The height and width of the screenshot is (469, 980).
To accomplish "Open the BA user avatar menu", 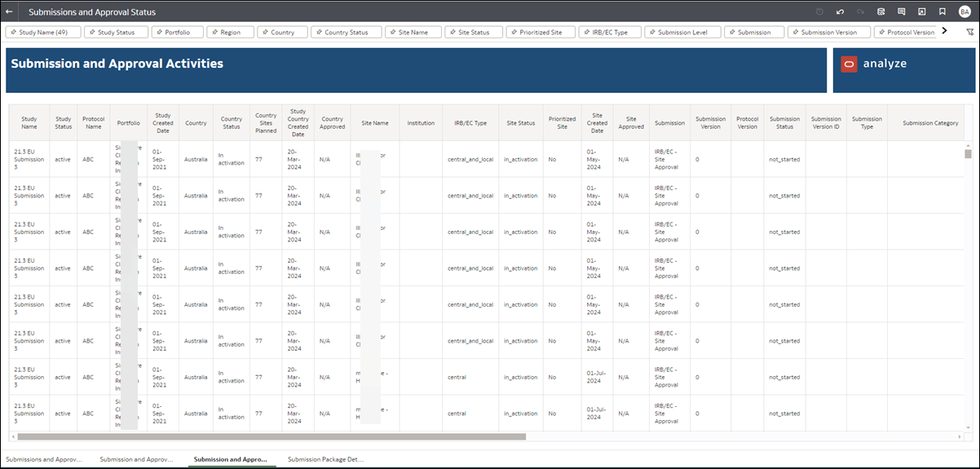I will tap(965, 12).
